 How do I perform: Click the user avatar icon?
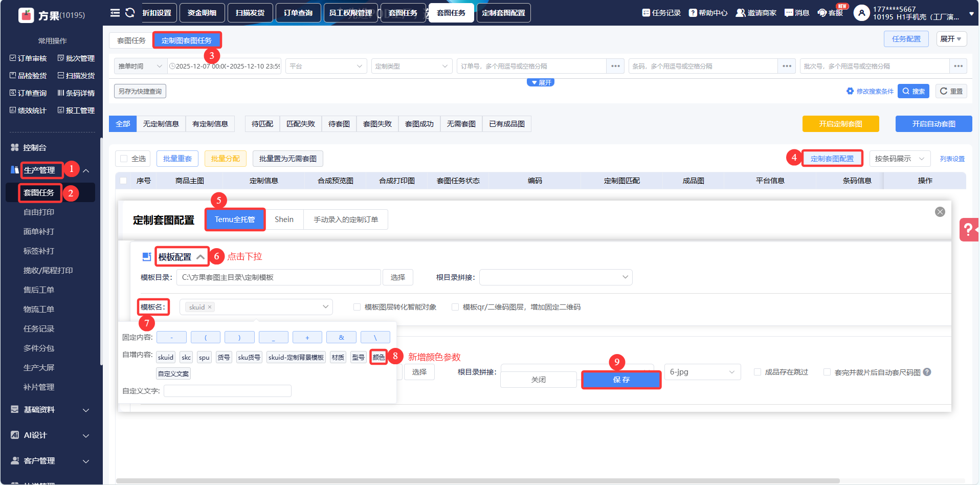pyautogui.click(x=862, y=13)
